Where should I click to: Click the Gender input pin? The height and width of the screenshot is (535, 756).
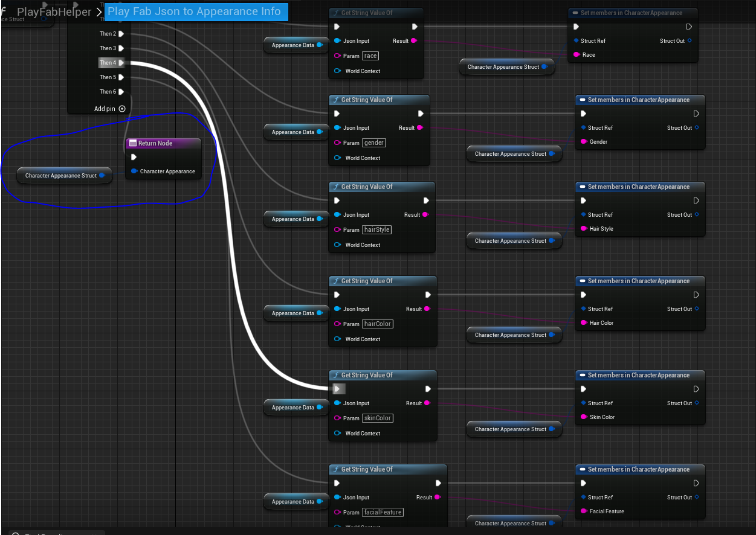click(584, 142)
